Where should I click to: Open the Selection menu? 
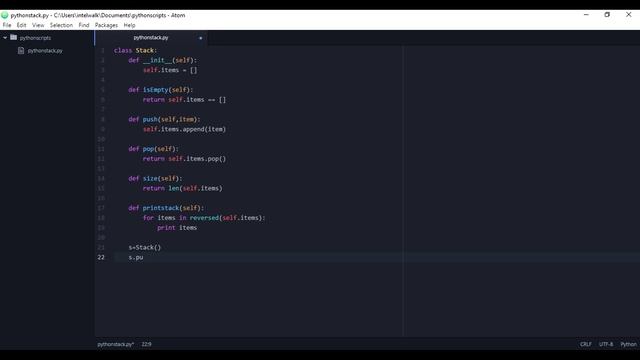[x=61, y=25]
